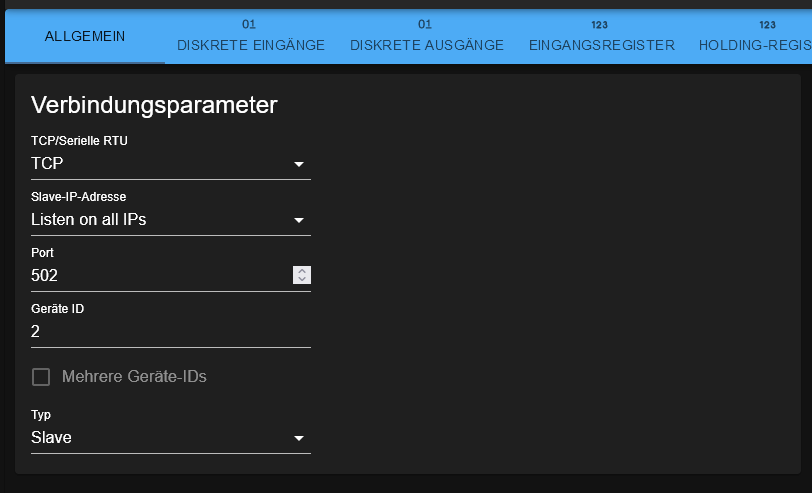Click the "Listen on all IPs" selection text

coord(89,220)
